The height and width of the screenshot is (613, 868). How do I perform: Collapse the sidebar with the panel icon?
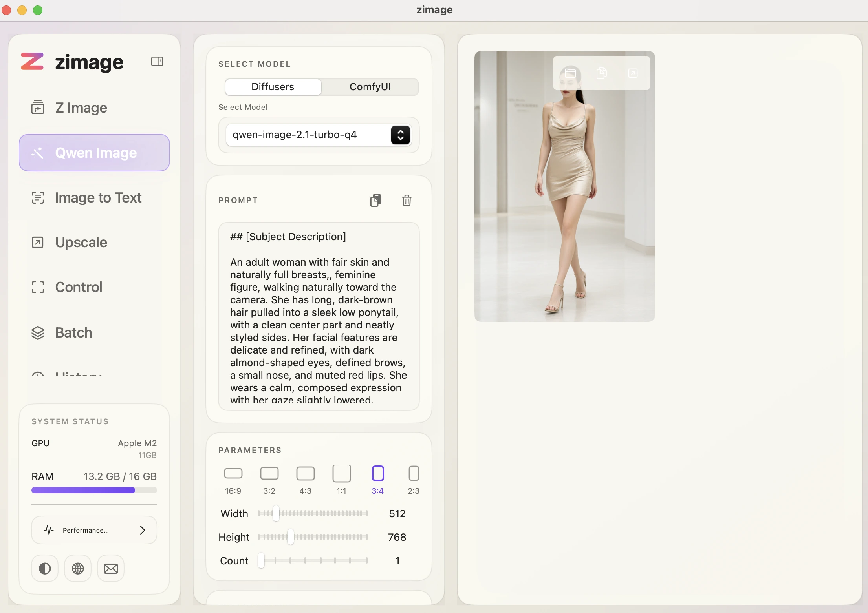157,61
